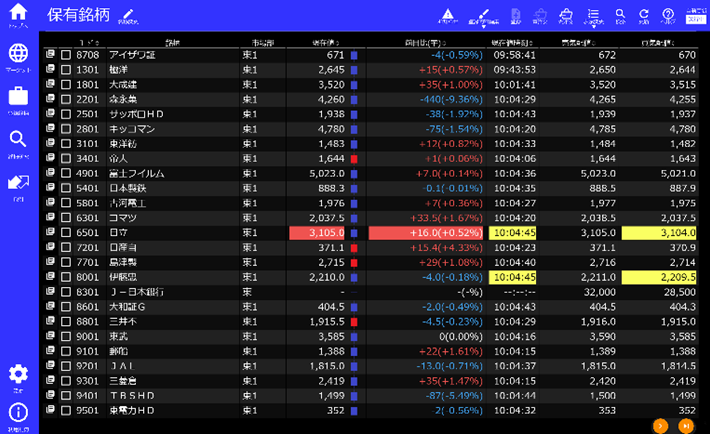
Task: Open detail icon for row 8301
Action: [x=50, y=291]
